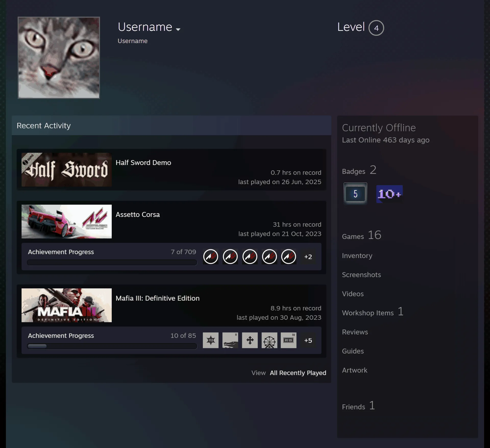Click the second Assetto Corsa achievement icon

tap(230, 257)
